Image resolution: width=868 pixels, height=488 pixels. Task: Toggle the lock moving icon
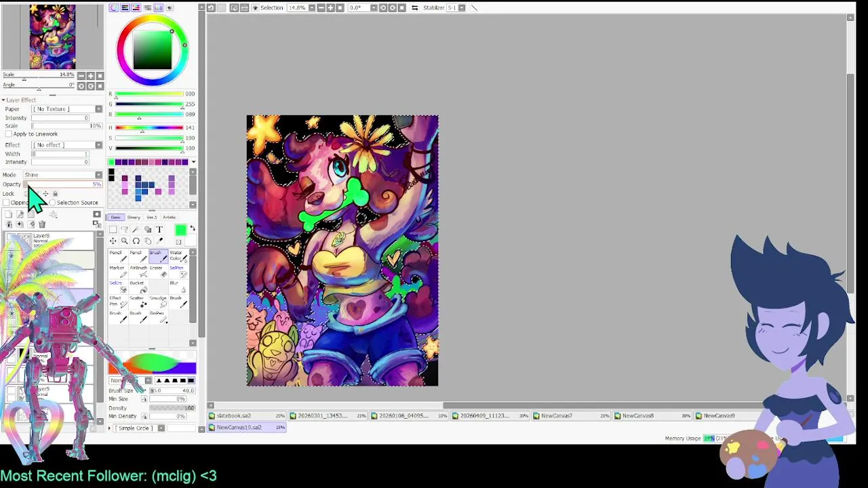tap(45, 193)
